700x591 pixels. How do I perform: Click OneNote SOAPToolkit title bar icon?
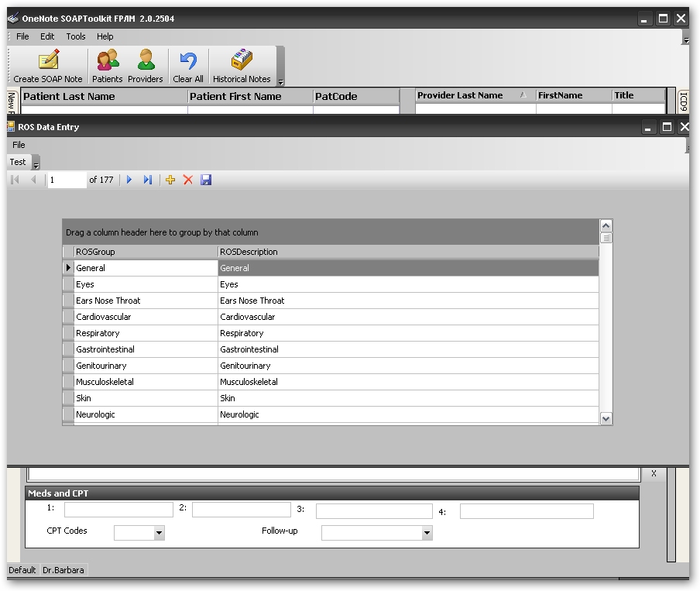[13, 19]
